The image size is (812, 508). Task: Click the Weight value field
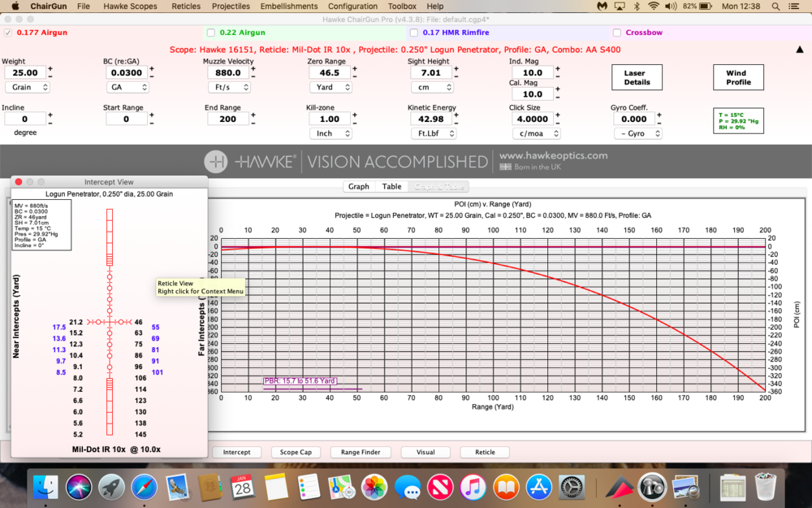tap(25, 72)
